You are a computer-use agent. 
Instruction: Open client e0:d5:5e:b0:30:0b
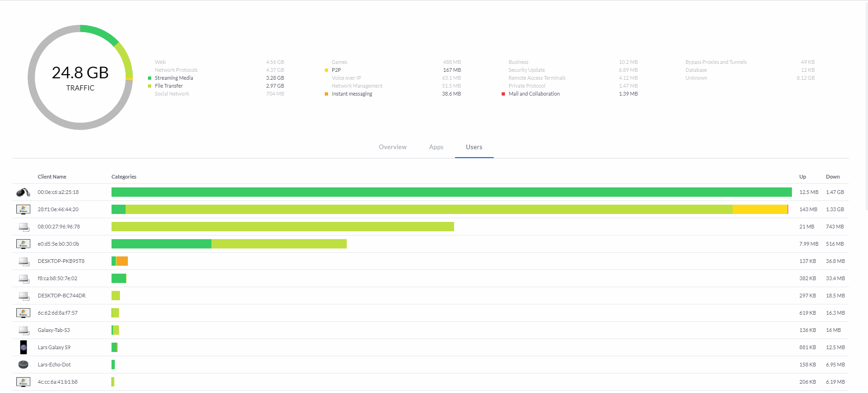pyautogui.click(x=58, y=244)
